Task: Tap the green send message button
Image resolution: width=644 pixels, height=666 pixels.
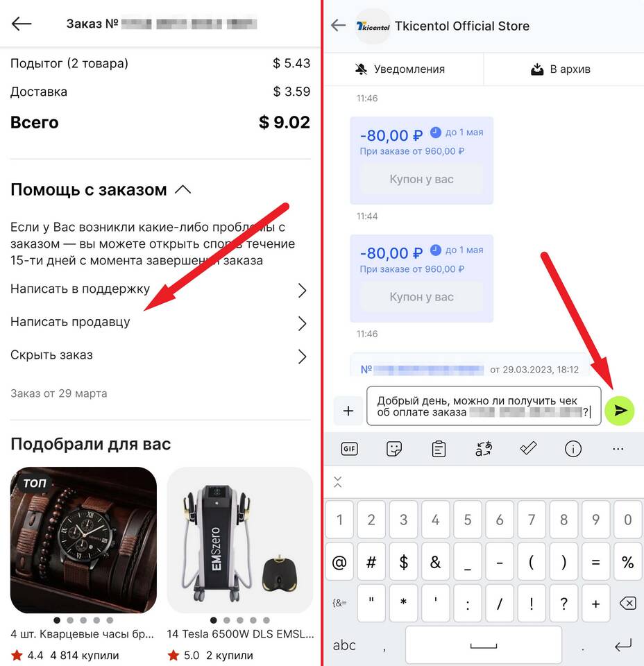Action: tap(619, 410)
